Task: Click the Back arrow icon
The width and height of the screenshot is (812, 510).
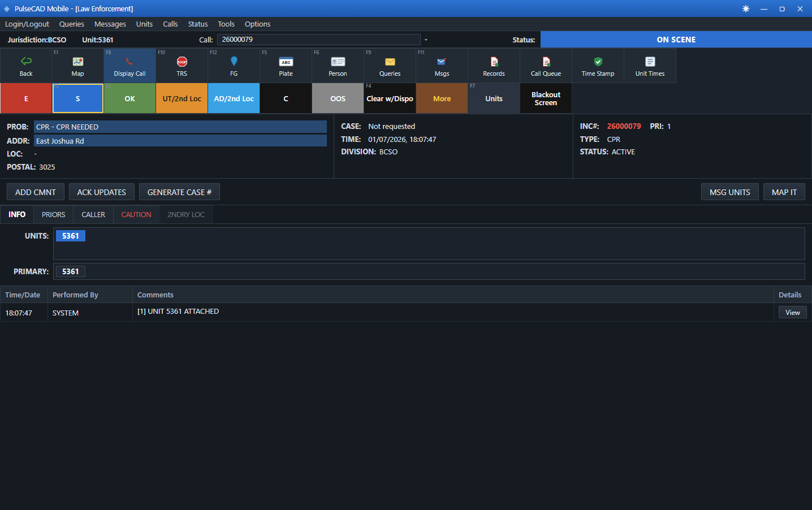Action: [x=26, y=61]
